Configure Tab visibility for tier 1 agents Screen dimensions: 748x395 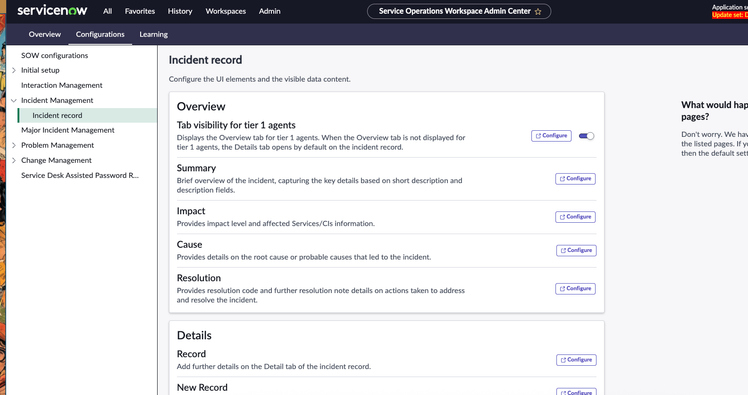point(551,136)
